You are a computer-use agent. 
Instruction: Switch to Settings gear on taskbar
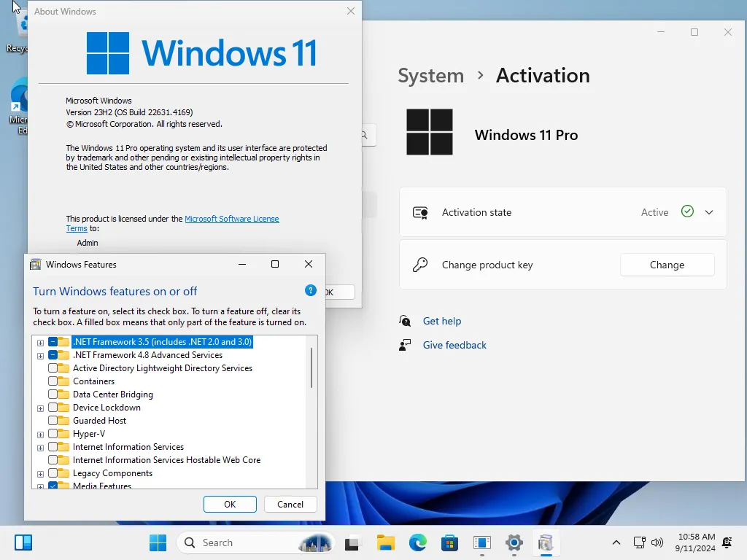(x=514, y=542)
